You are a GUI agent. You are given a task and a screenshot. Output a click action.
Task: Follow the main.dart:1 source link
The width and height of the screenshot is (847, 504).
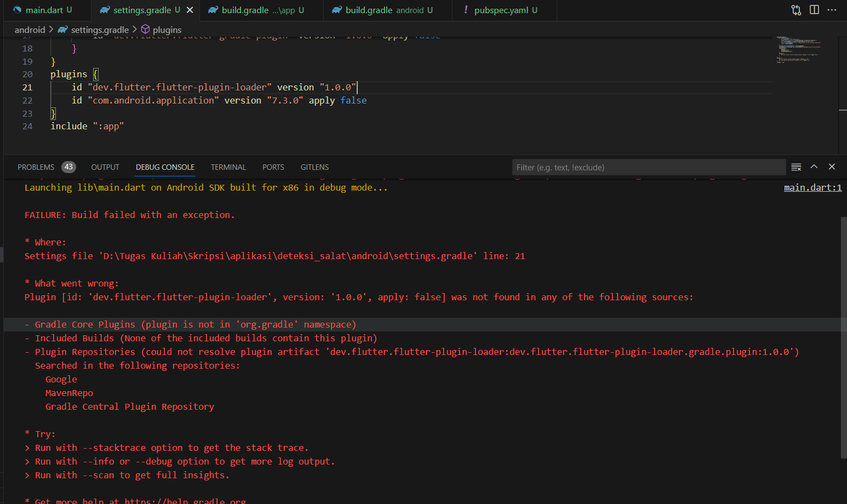coord(812,187)
